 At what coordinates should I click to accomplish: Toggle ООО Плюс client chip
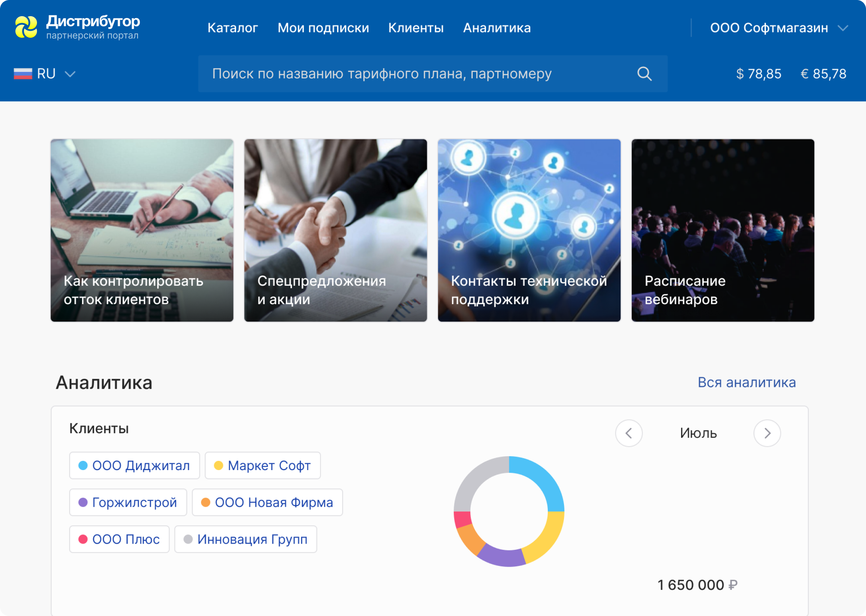[x=119, y=539]
